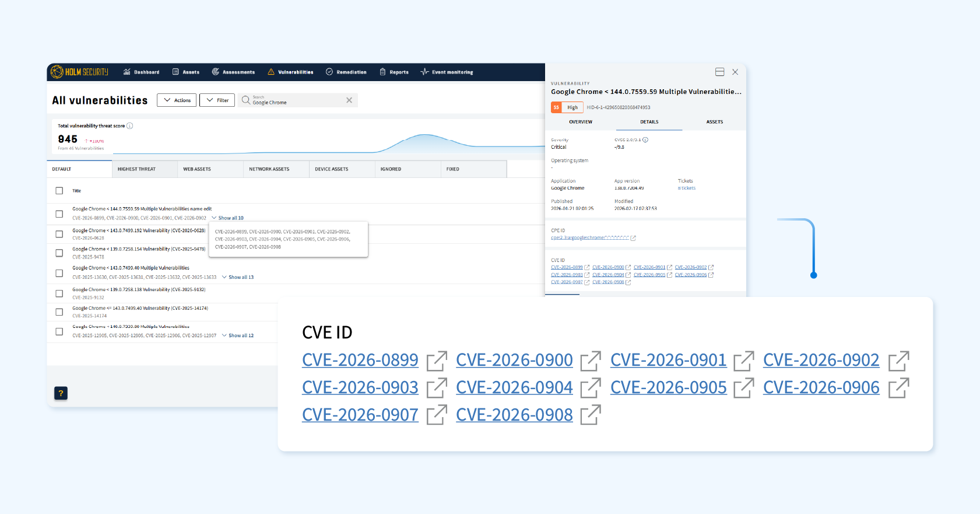Click external icon beside large CVE-2026-0901
This screenshot has height=514, width=980.
click(x=744, y=361)
